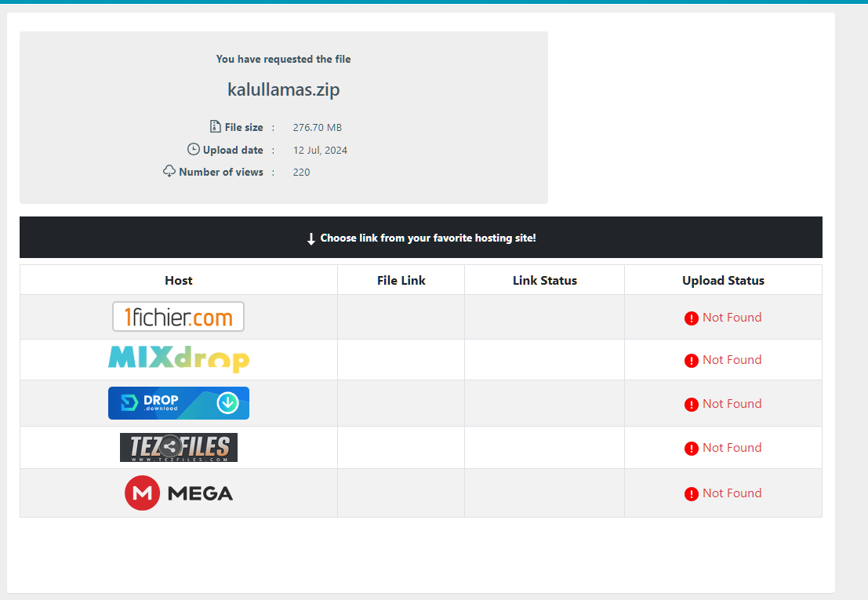Click Link Status cell in MEGA row
The width and height of the screenshot is (868, 600).
pyautogui.click(x=545, y=493)
